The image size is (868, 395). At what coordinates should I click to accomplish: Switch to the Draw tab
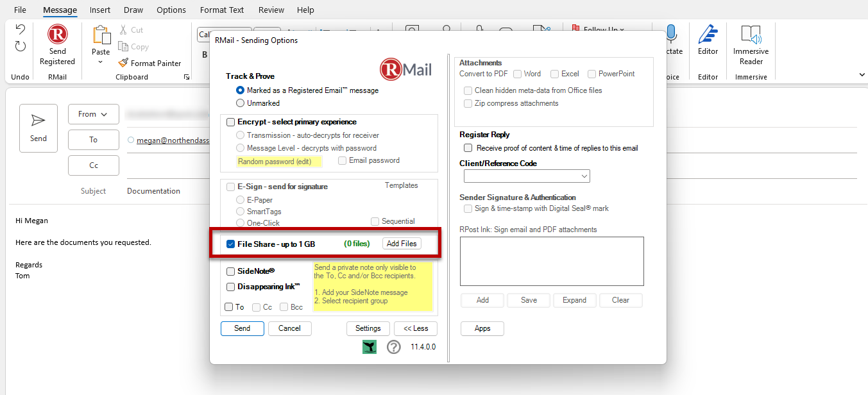[133, 10]
